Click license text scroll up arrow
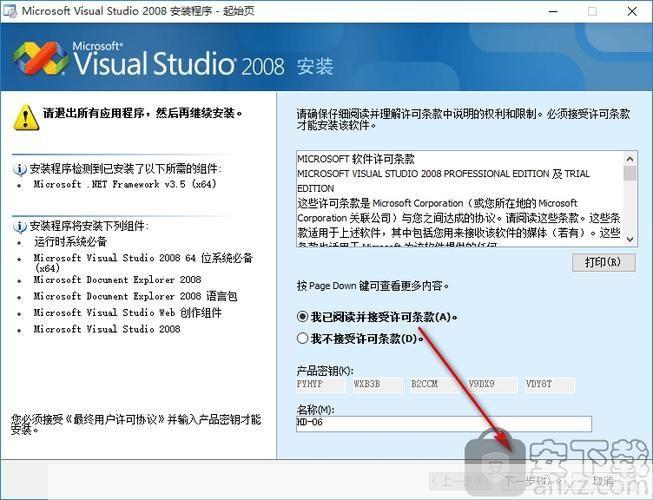The image size is (653, 500). point(630,159)
